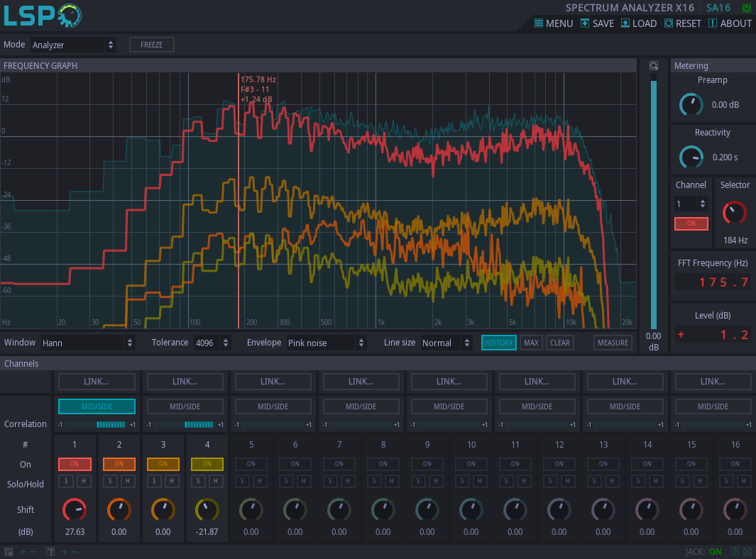Enable MID/SIDE for channels 3 and 4
This screenshot has width=756, height=559.
(185, 406)
